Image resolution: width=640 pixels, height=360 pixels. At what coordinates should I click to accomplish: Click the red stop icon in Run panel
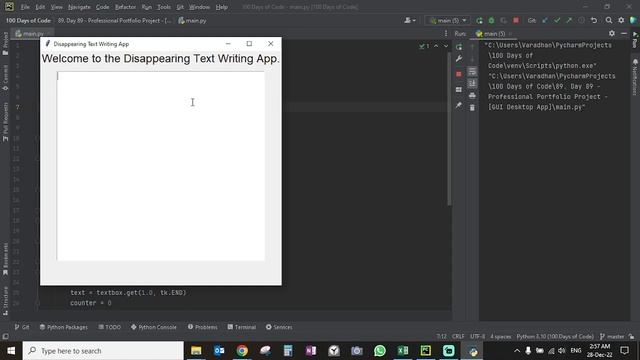pyautogui.click(x=459, y=74)
